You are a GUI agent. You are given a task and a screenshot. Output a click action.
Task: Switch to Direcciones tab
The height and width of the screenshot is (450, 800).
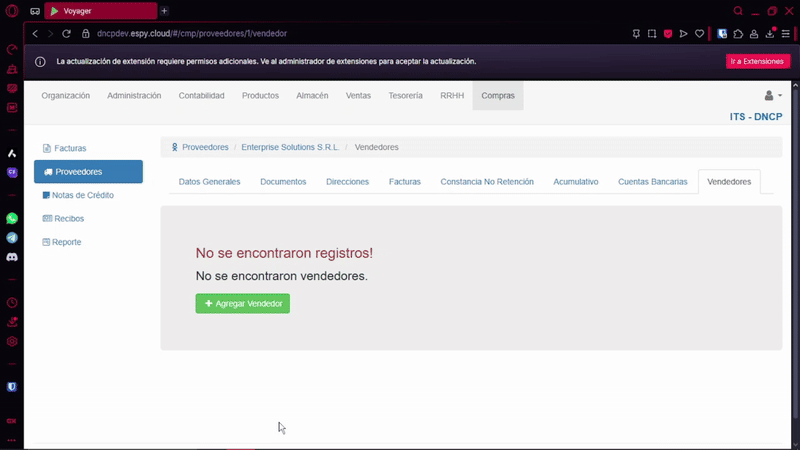pyautogui.click(x=347, y=182)
